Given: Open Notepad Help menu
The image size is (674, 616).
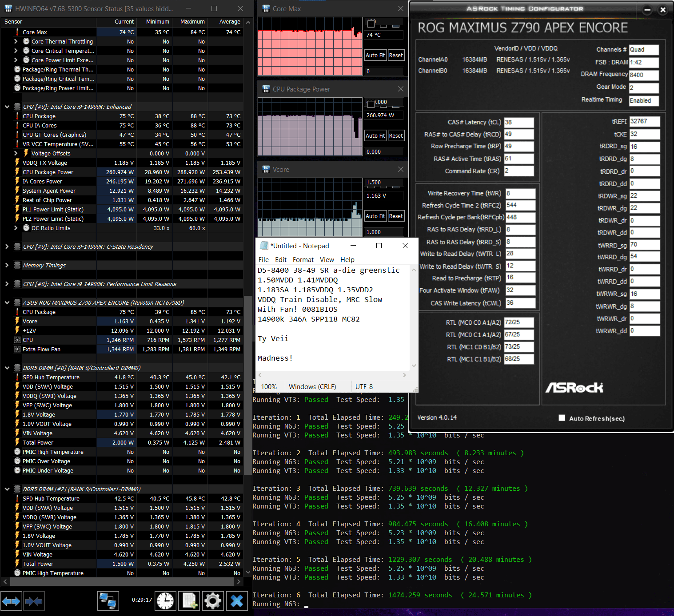Looking at the screenshot, I should pos(347,260).
